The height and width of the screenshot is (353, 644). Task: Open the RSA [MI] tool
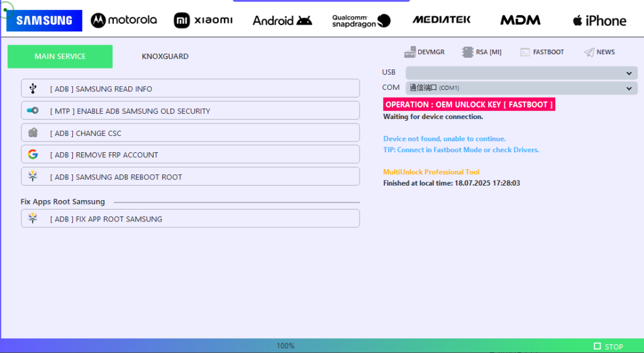coord(482,52)
